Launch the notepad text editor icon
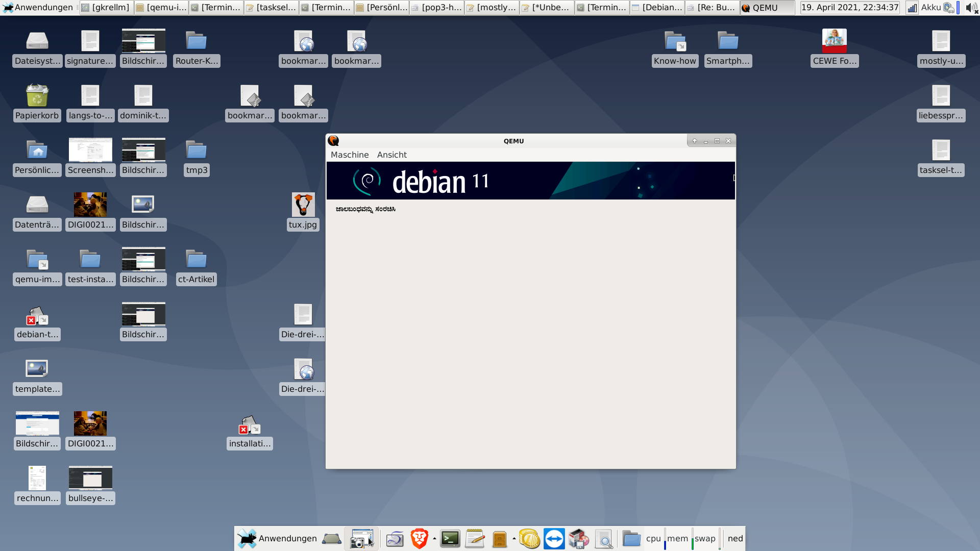This screenshot has height=551, width=980. coord(475,539)
